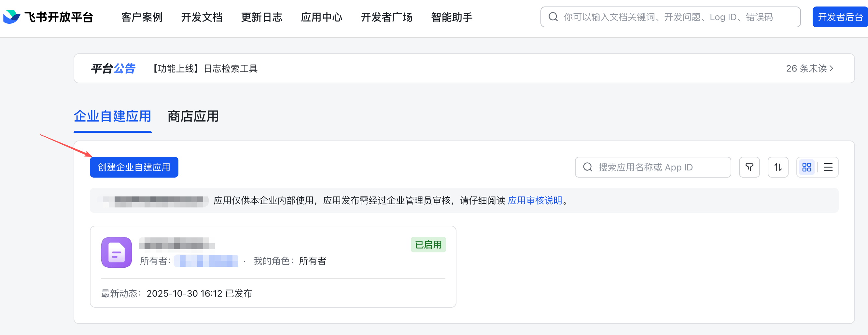The image size is (868, 335).
Task: Open 应用中心
Action: [322, 17]
